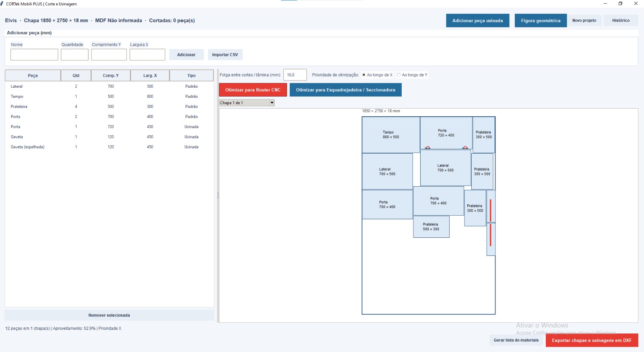Click 'Adicionar peça usinada' button
Screen dimensions: 644x352
tap(477, 21)
